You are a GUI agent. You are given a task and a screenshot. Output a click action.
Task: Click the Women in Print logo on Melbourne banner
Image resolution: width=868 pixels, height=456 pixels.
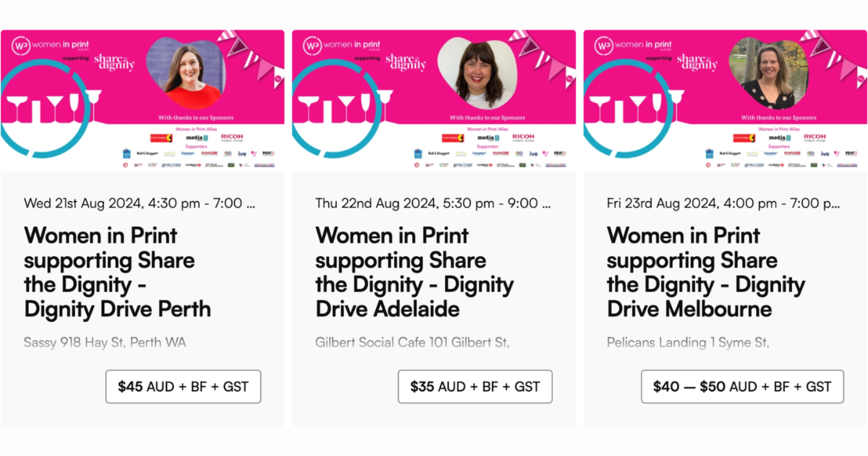pos(631,45)
